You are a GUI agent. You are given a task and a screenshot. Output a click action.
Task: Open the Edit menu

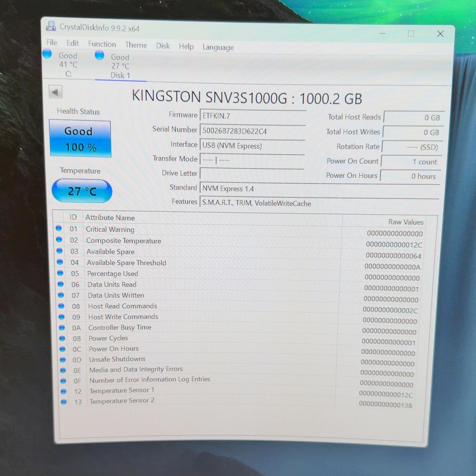point(73,43)
